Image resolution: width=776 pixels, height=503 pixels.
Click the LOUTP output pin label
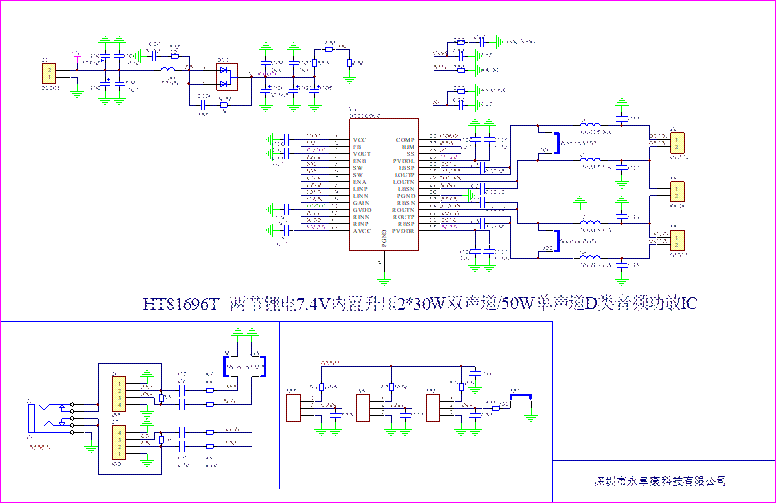click(x=404, y=175)
